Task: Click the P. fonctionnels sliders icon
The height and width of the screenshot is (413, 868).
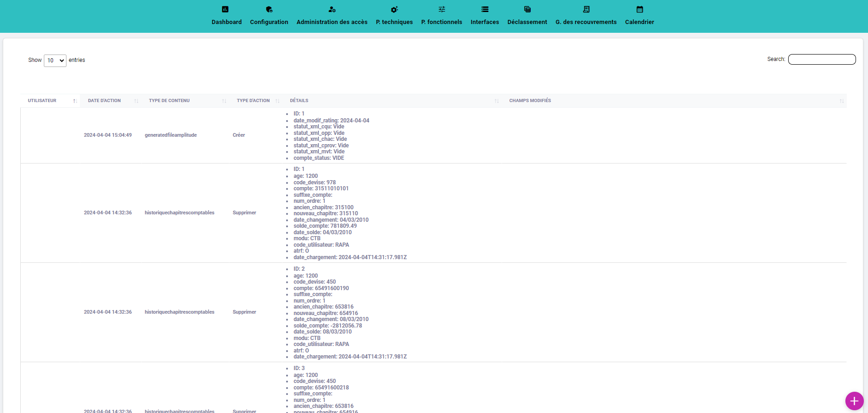Action: 442,9
